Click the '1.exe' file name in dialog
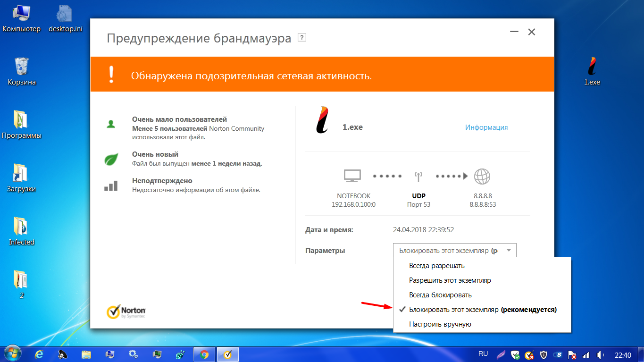 click(x=352, y=127)
